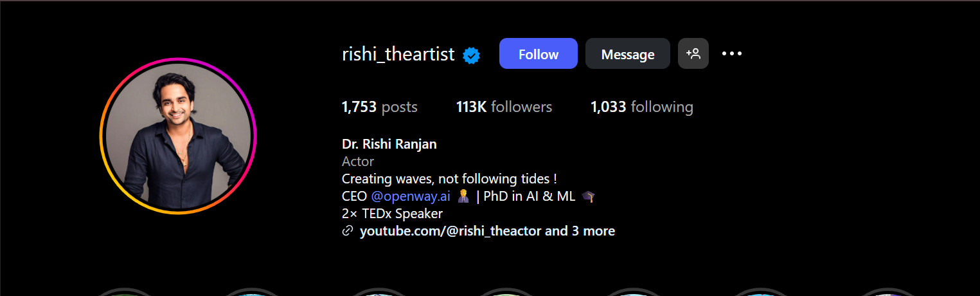Screen dimensions: 980x296
Task: Click the link chain icon in bio
Action: click(x=348, y=231)
